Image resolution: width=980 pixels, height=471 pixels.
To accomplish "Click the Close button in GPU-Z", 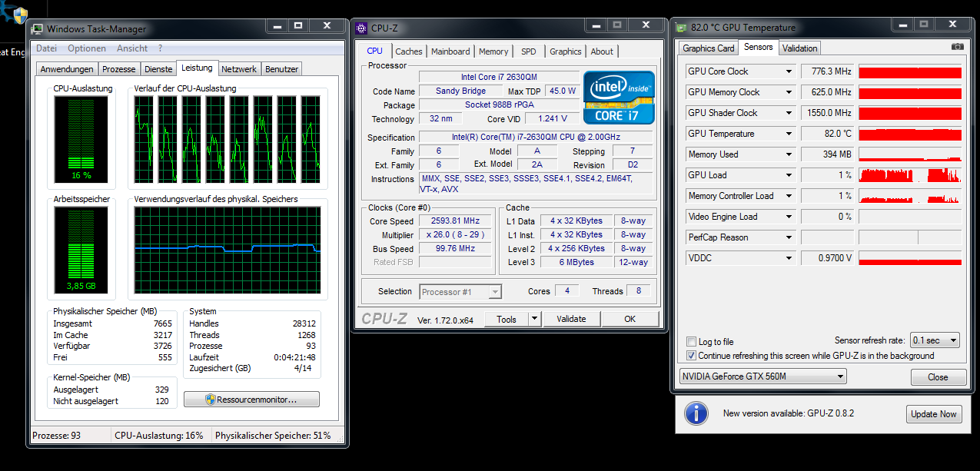I will click(x=938, y=377).
